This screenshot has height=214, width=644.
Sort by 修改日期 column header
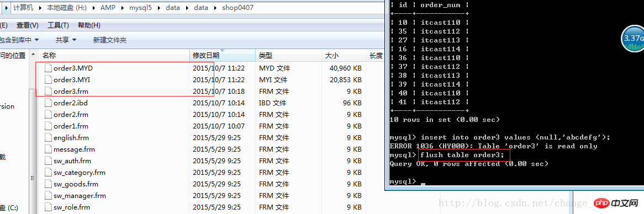223,55
